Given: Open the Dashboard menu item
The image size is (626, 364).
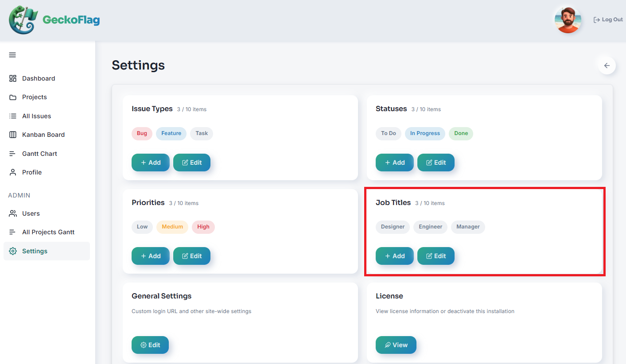Looking at the screenshot, I should point(47,78).
